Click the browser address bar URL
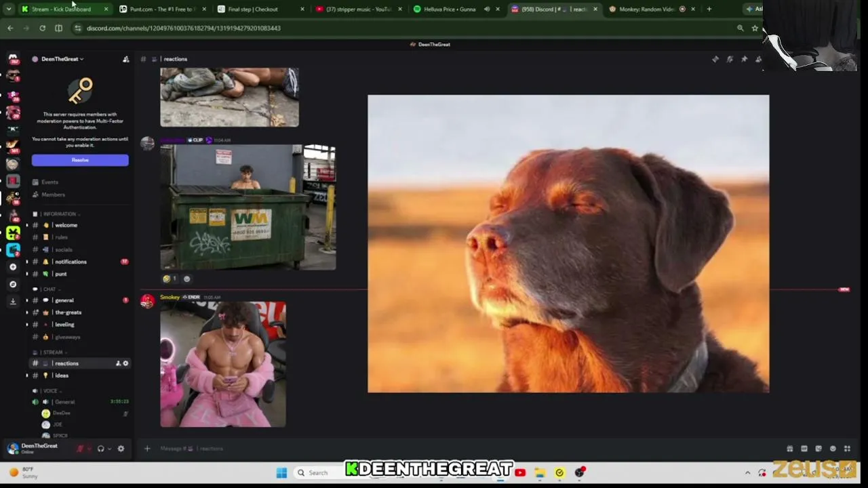The height and width of the screenshot is (488, 868). coord(184,28)
